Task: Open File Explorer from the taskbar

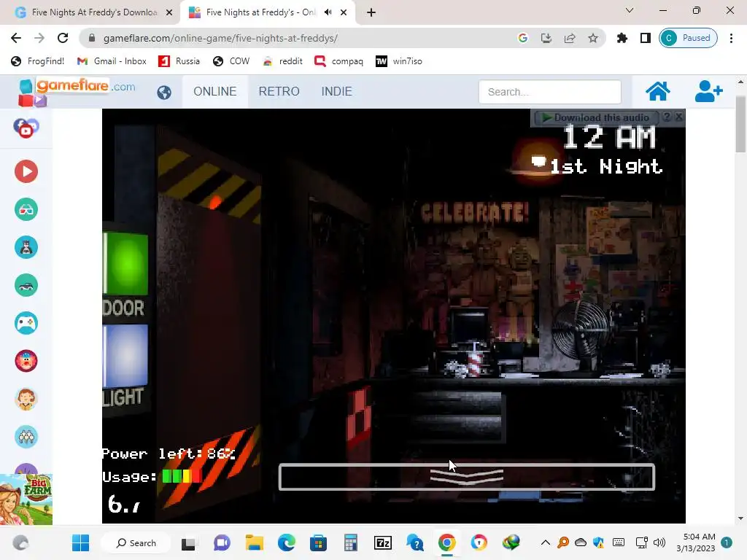Action: click(255, 542)
